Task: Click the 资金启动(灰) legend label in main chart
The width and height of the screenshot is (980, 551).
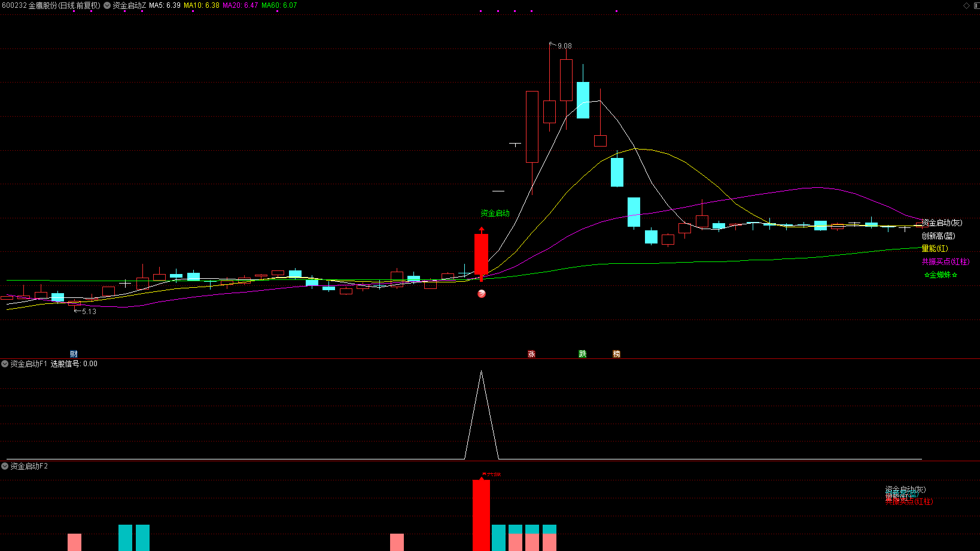Action: 942,223
